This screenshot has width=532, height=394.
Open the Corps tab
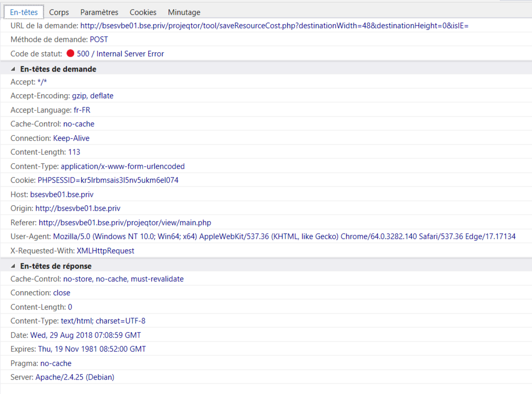tap(59, 12)
